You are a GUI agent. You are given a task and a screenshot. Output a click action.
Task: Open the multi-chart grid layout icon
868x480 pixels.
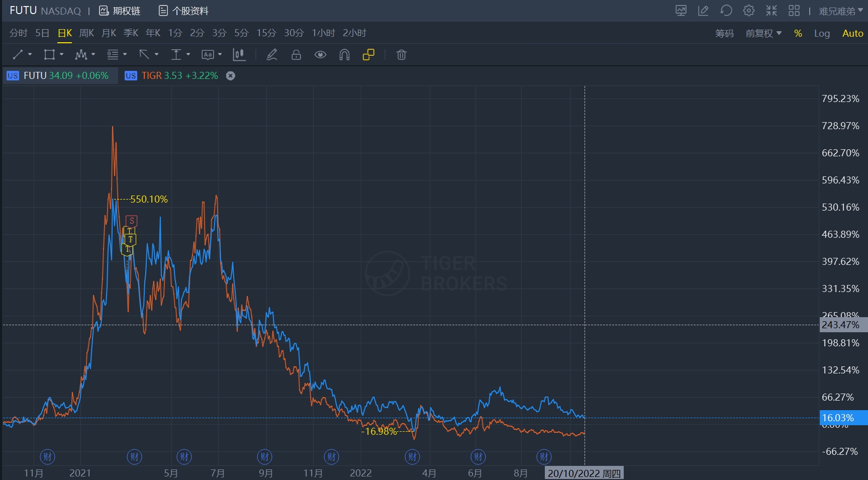794,11
